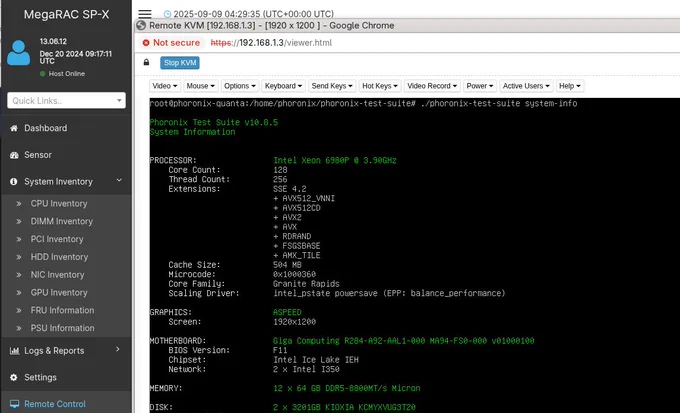Open the Send Keys menu

point(329,87)
